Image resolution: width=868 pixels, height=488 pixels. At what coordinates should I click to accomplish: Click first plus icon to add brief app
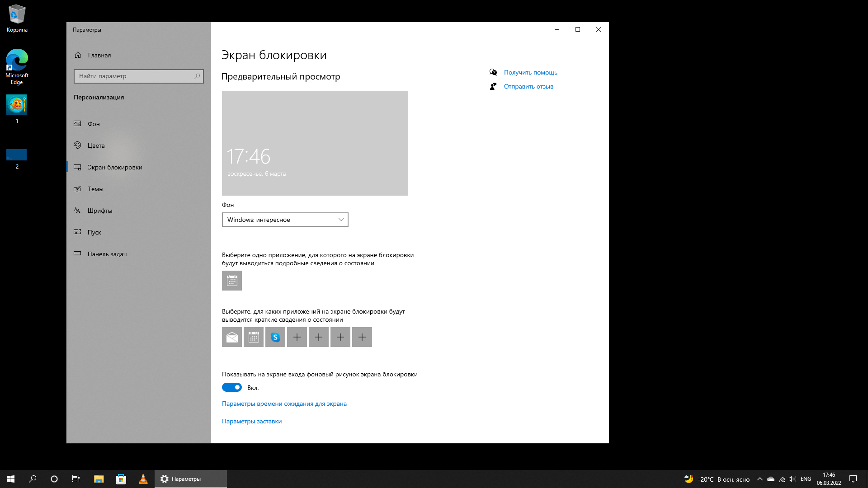pos(297,337)
